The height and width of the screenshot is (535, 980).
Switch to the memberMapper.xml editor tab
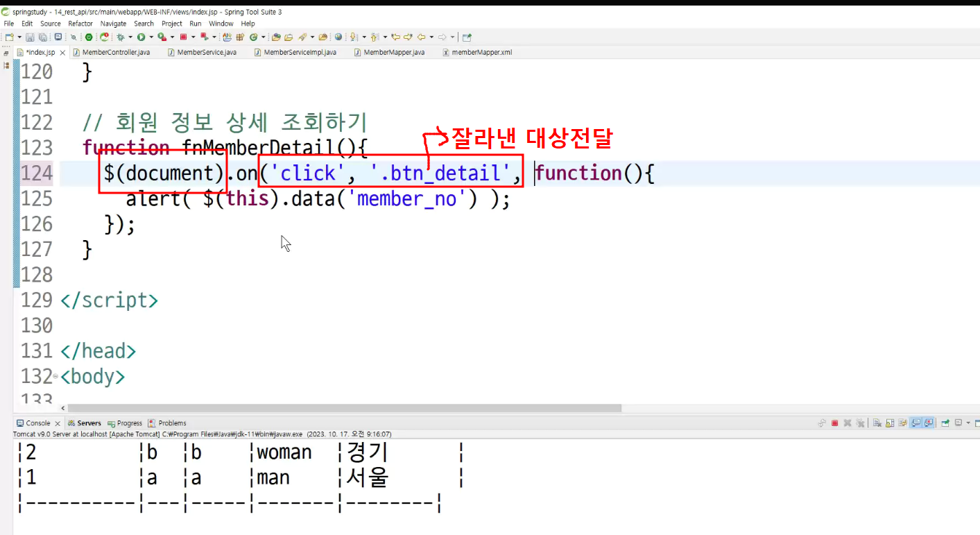tap(477, 52)
